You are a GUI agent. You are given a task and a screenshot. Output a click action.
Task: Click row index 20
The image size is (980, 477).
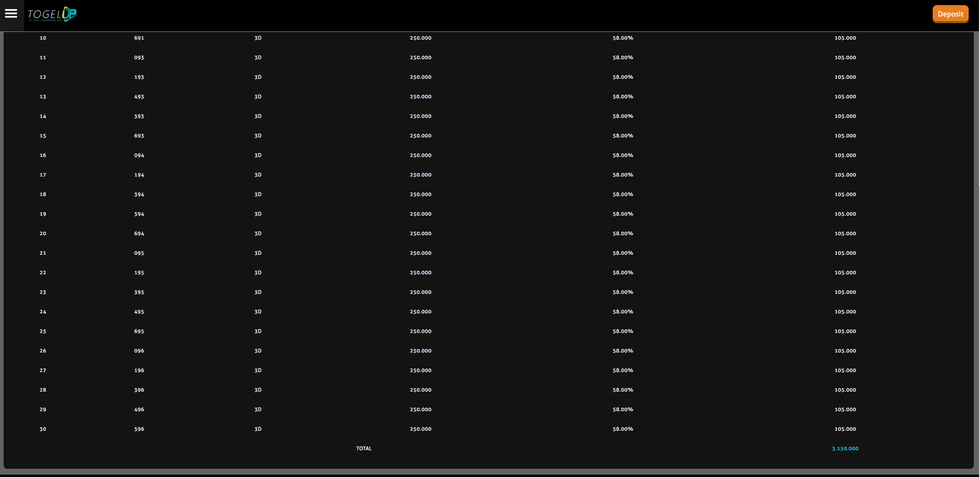tap(43, 234)
